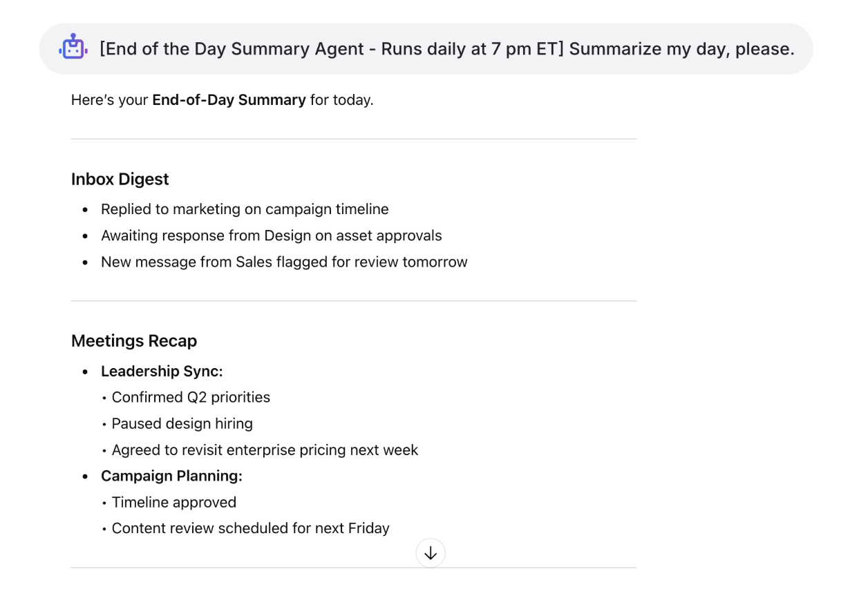Click the revisit enterprise pricing line
The width and height of the screenshot is (868, 616).
coord(265,450)
